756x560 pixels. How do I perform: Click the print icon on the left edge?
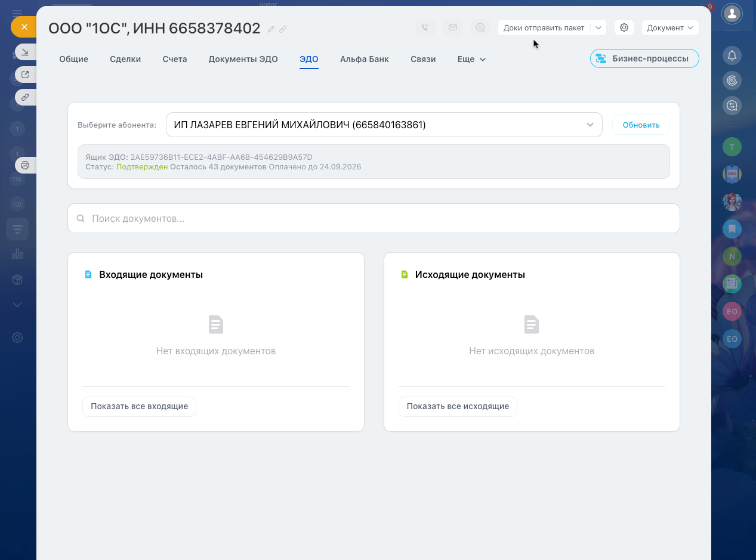[x=25, y=165]
